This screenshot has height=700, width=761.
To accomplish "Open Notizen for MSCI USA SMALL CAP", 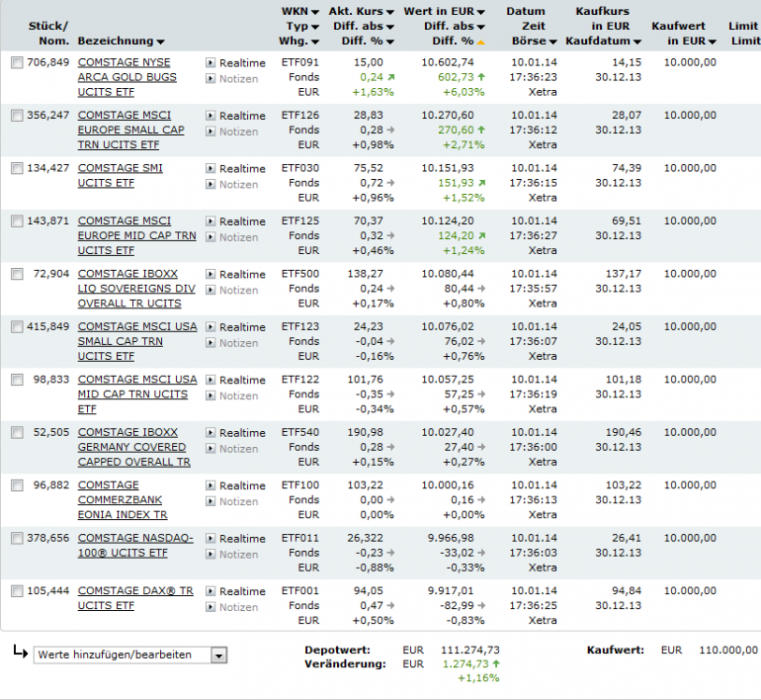I will [232, 343].
